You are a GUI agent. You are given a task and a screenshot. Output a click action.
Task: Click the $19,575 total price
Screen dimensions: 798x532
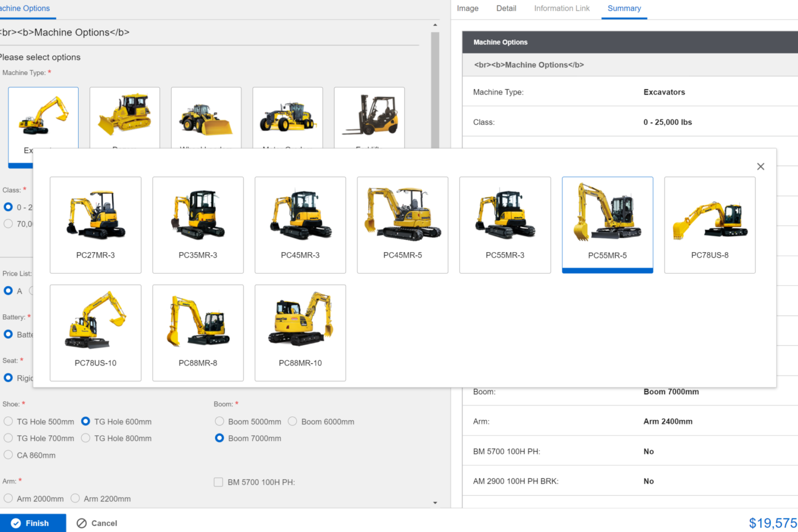pos(773,523)
